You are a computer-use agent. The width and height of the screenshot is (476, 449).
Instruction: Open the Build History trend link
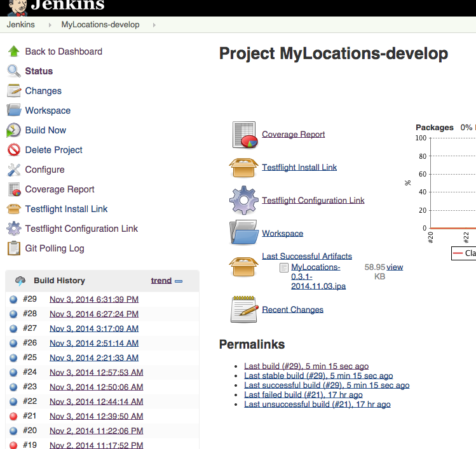tap(161, 281)
